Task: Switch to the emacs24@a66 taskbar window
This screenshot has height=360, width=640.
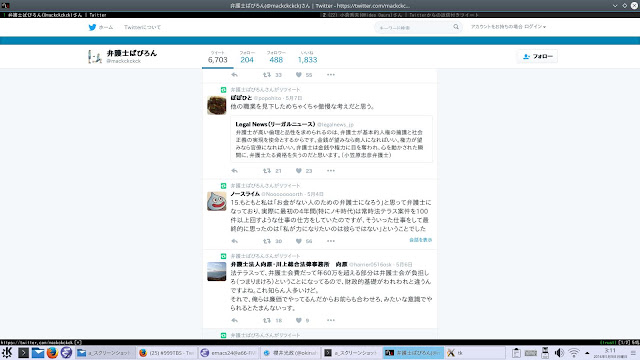Action: (229, 353)
